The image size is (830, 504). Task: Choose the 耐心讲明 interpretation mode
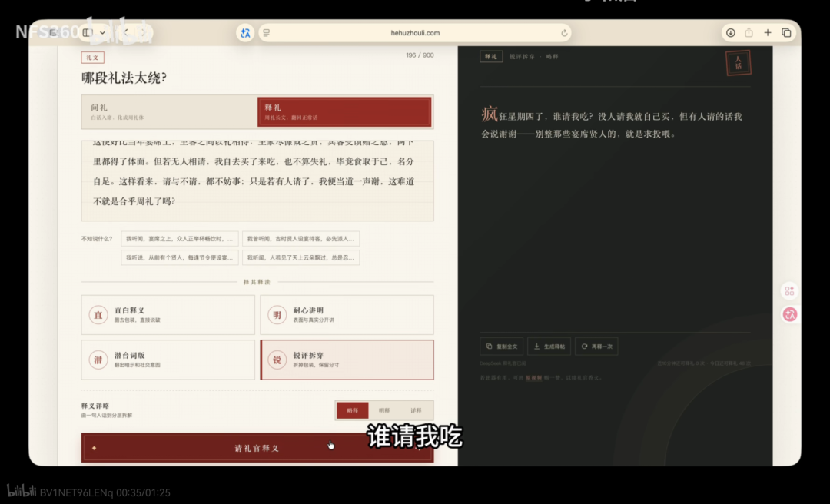coord(347,315)
